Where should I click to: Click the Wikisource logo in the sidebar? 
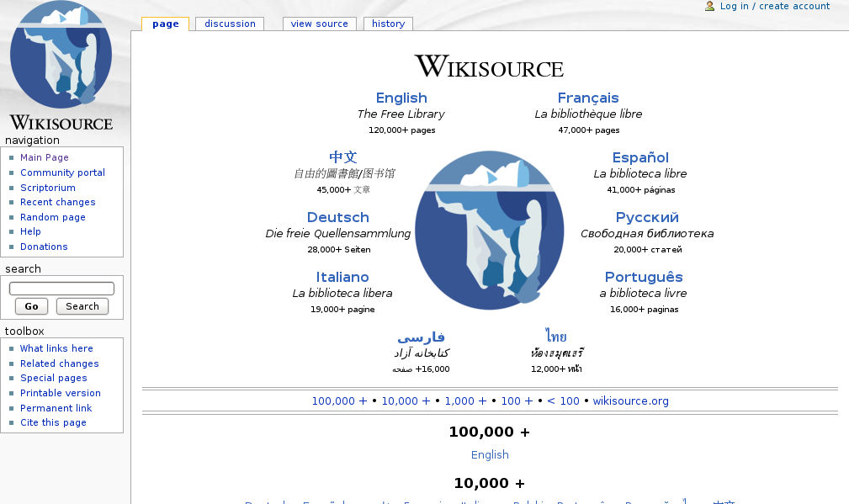tap(61, 66)
